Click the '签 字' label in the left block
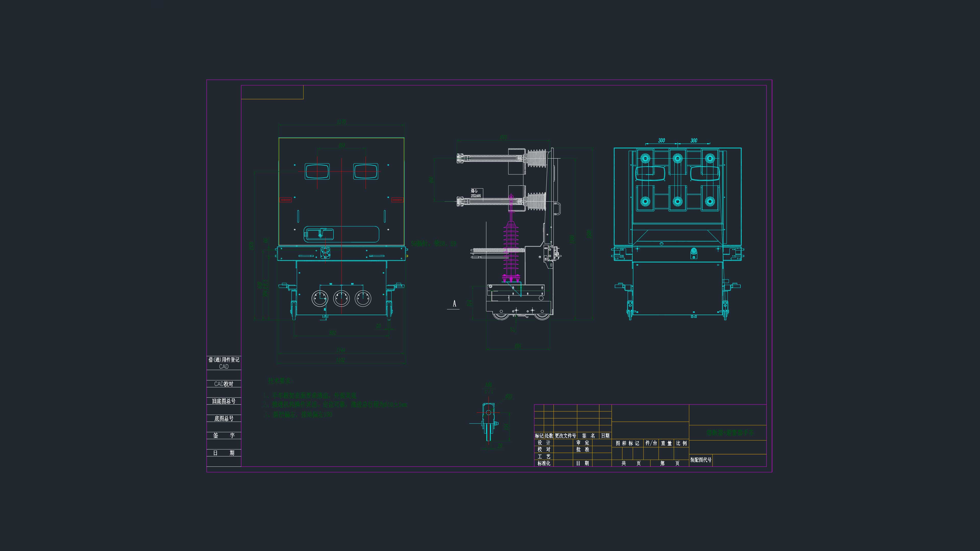The width and height of the screenshot is (980, 551). pyautogui.click(x=224, y=436)
